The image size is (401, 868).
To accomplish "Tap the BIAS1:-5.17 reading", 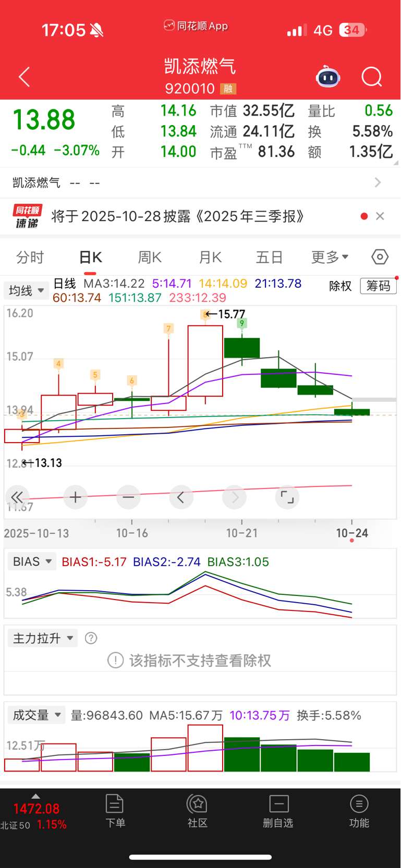I will pos(94,561).
